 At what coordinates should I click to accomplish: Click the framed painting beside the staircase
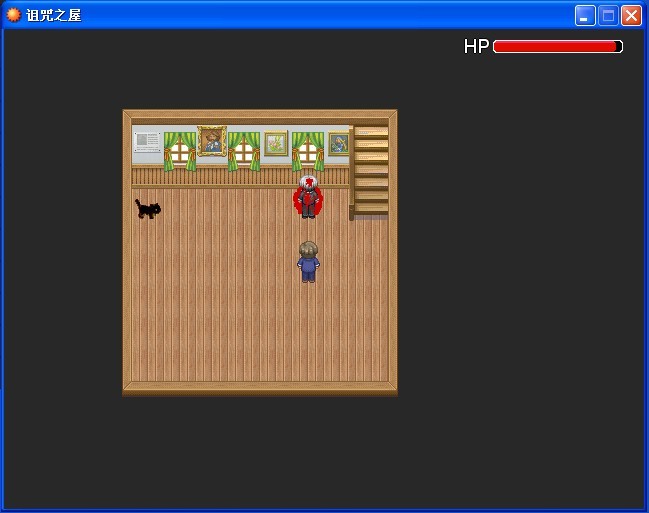[339, 144]
